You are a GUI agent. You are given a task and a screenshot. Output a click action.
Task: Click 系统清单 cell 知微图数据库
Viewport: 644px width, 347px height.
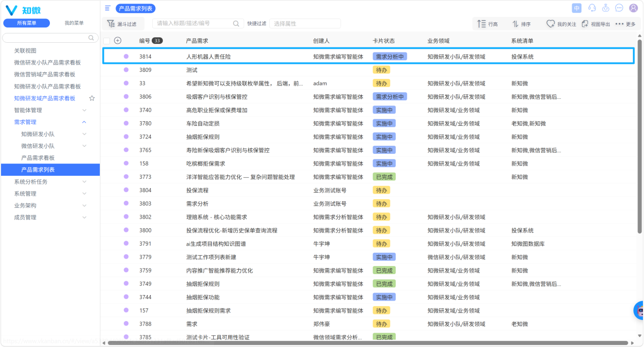click(x=528, y=244)
